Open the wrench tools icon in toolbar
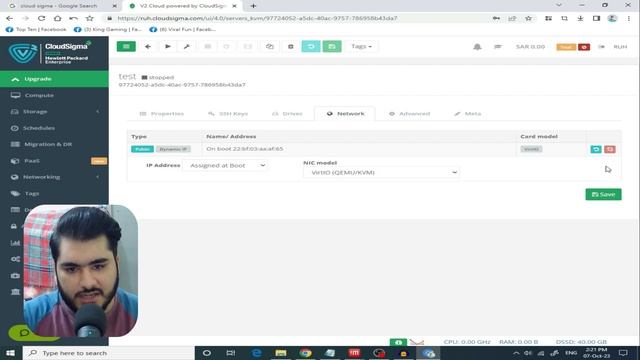 click(x=187, y=47)
